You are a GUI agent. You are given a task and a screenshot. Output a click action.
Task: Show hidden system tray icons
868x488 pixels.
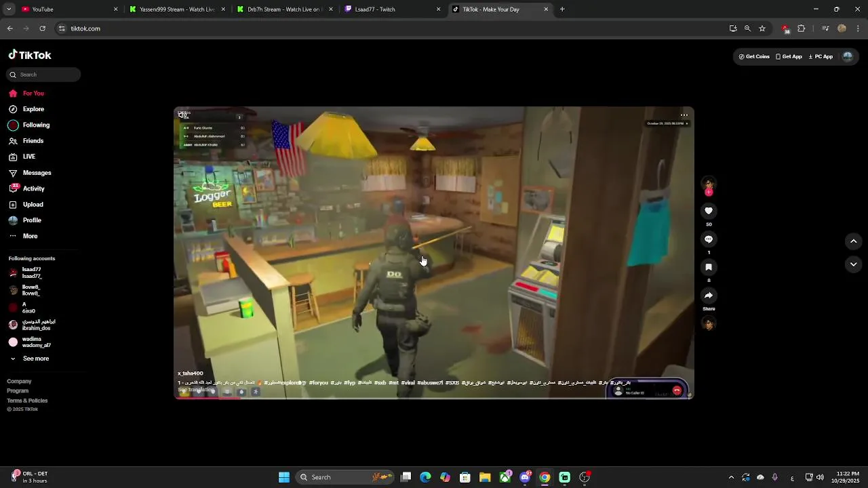coord(731,477)
